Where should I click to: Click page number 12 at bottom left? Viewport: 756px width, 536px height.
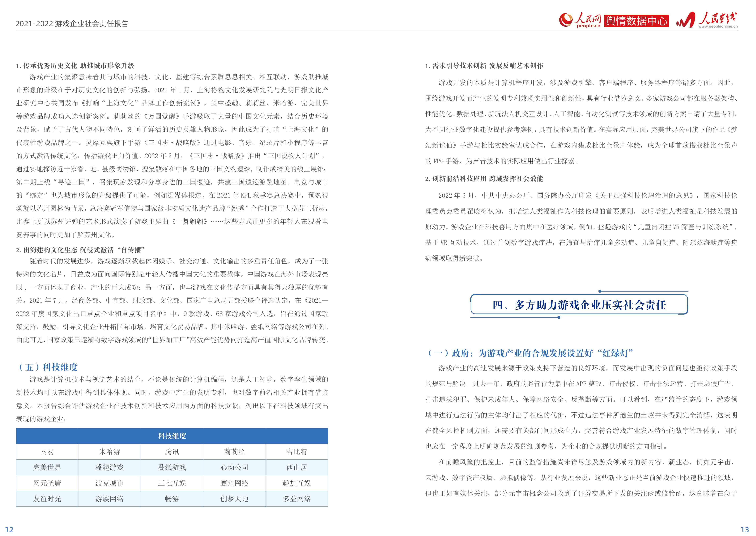(9, 529)
